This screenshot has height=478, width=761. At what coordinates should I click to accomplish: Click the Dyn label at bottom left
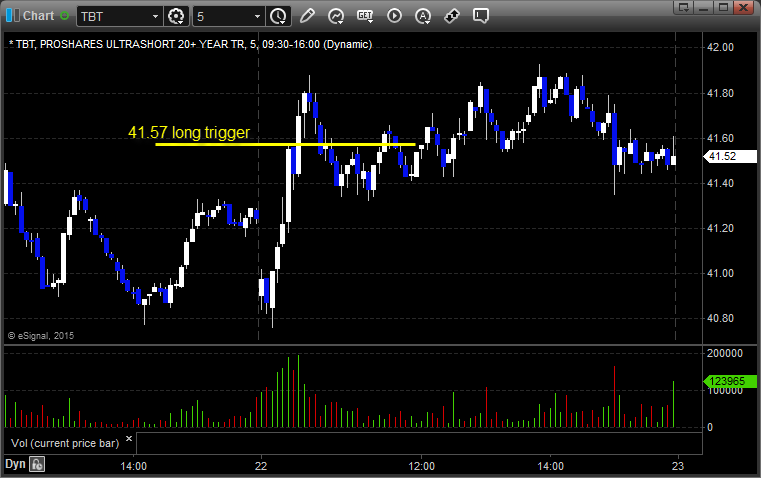[x=15, y=464]
